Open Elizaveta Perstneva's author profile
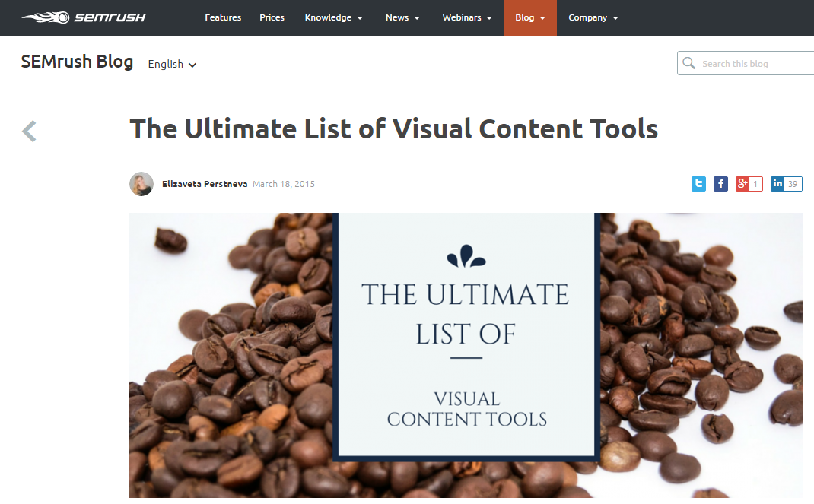This screenshot has height=504, width=814. pyautogui.click(x=204, y=183)
